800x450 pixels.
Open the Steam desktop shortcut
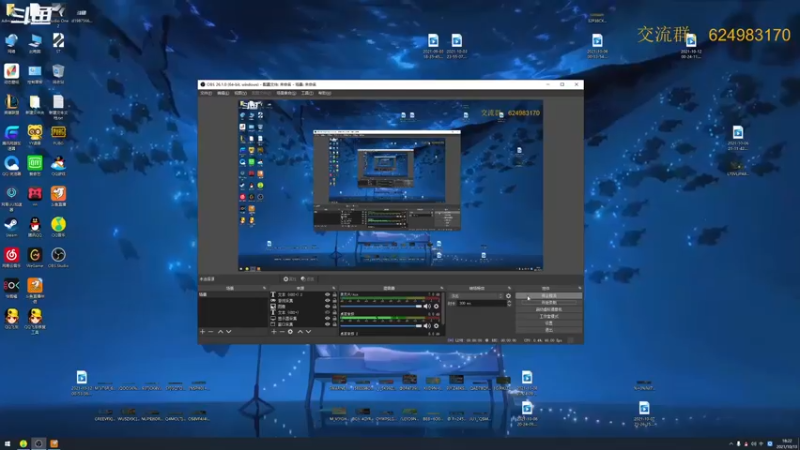click(11, 227)
